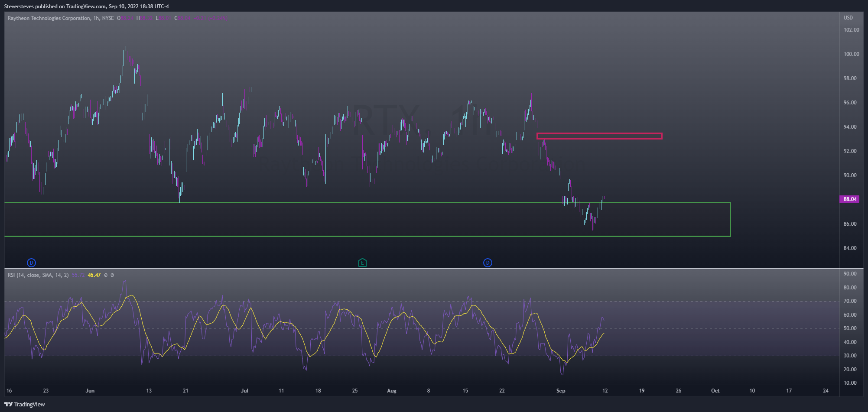The height and width of the screenshot is (412, 868).
Task: Click the yellow 46.47 RSI average value
Action: 94,275
